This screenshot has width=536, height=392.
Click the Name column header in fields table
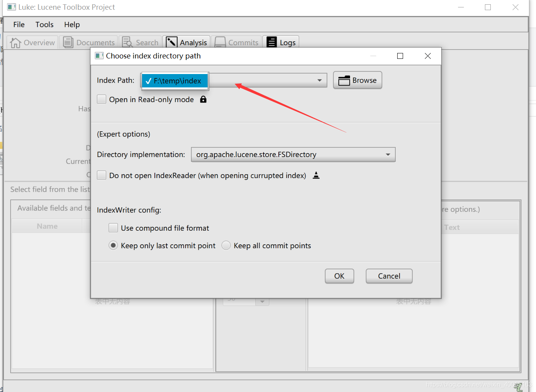[47, 226]
